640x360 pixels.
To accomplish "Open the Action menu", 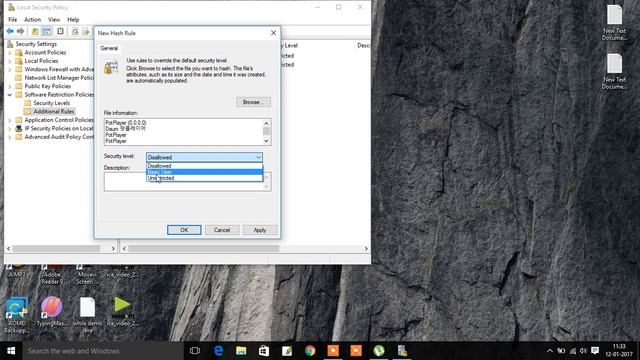I will click(x=32, y=20).
